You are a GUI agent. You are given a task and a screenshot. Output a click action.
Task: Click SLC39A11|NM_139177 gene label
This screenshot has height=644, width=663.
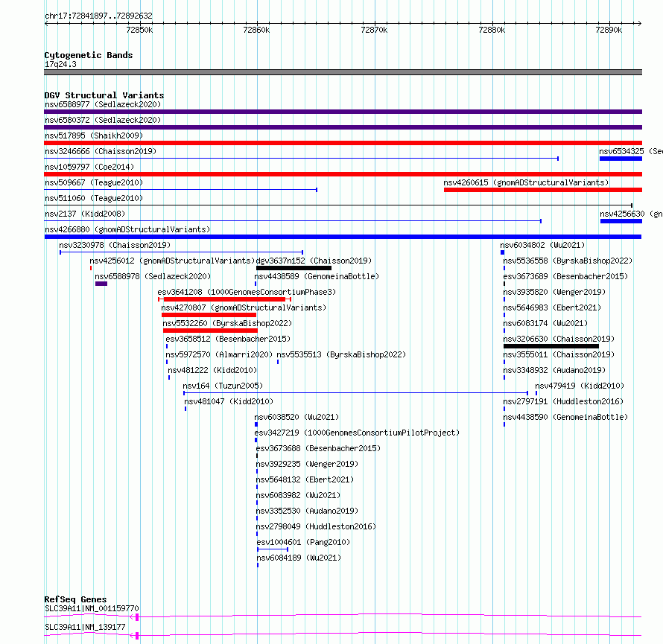click(85, 627)
